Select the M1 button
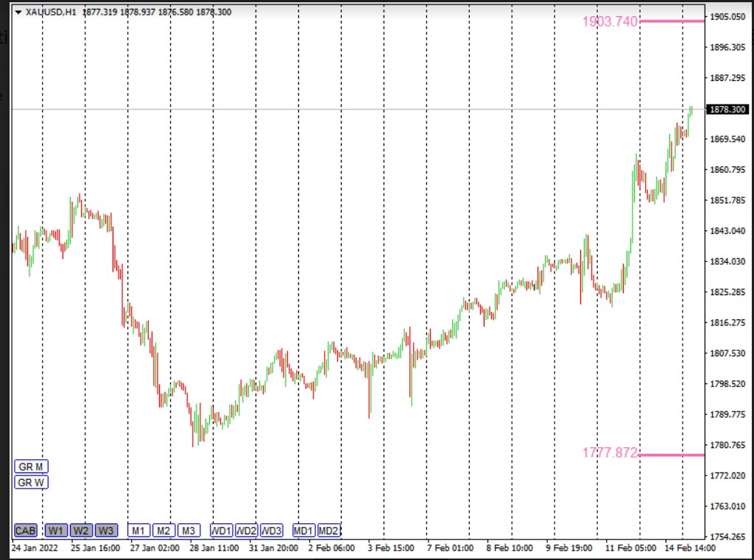This screenshot has height=560, width=754. coord(139,531)
